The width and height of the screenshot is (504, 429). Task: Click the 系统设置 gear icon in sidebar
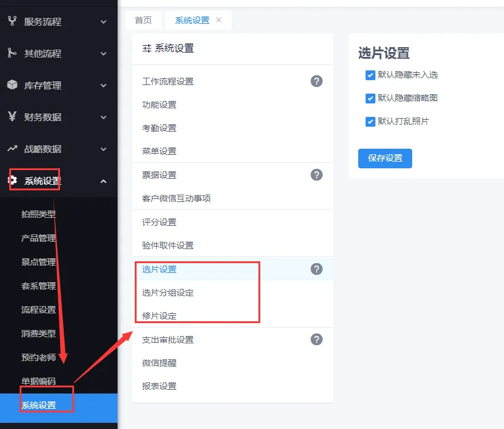(x=12, y=181)
